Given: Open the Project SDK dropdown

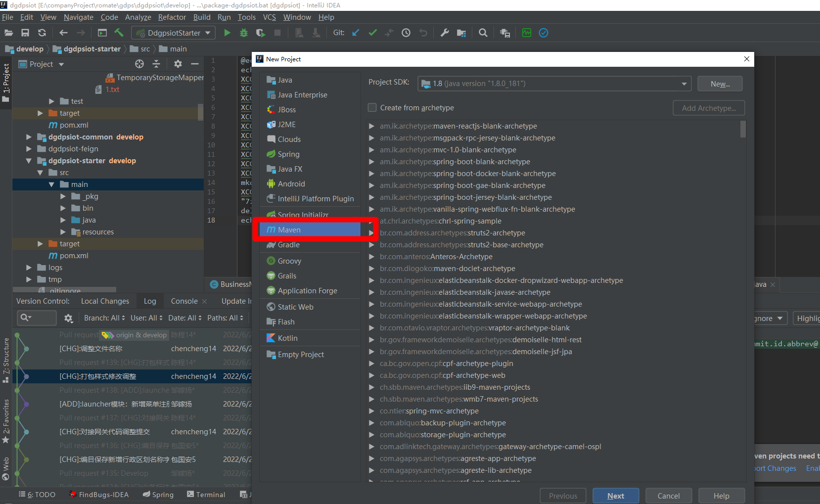Looking at the screenshot, I should 554,84.
